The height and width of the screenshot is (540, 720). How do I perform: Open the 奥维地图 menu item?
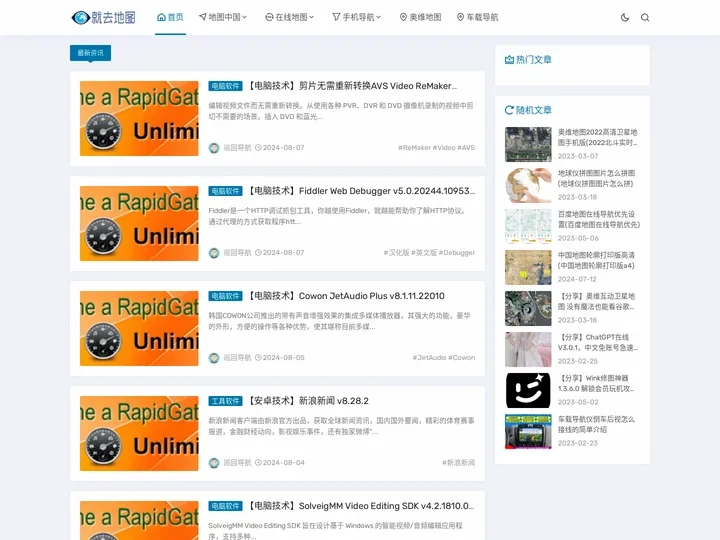pos(421,17)
